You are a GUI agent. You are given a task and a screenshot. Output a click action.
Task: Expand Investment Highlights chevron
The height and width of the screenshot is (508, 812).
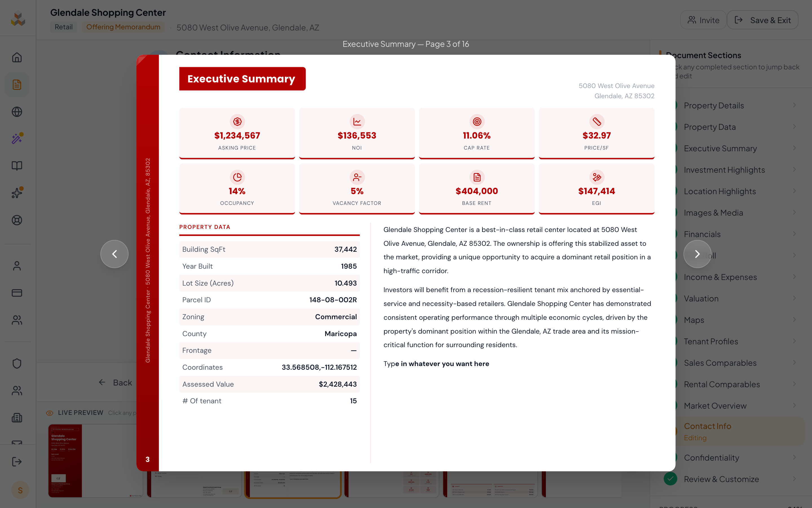pos(794,170)
